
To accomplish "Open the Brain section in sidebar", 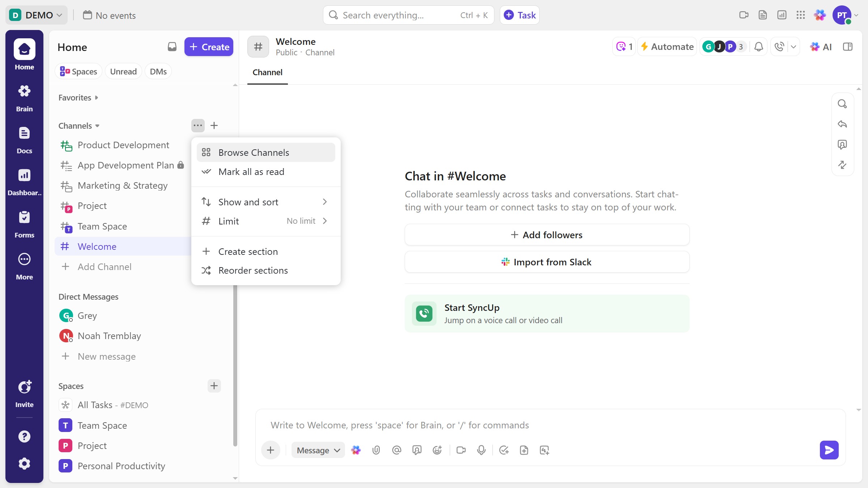I will tap(24, 98).
